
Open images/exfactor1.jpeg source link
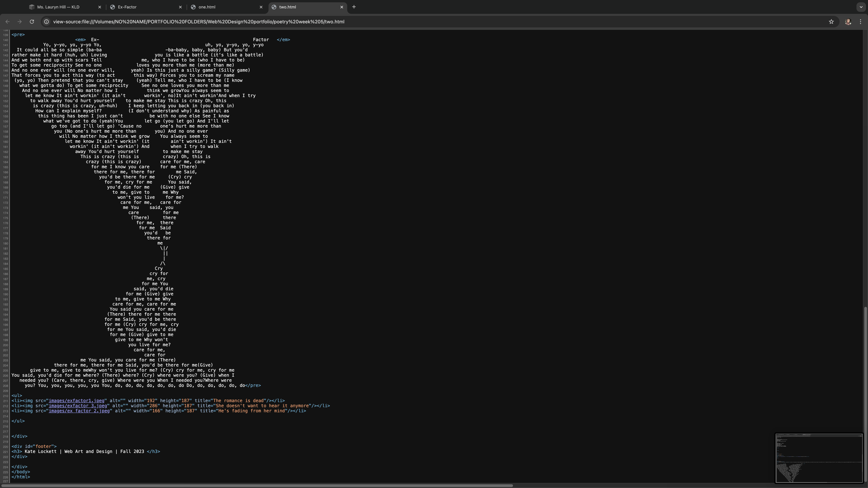click(x=76, y=401)
